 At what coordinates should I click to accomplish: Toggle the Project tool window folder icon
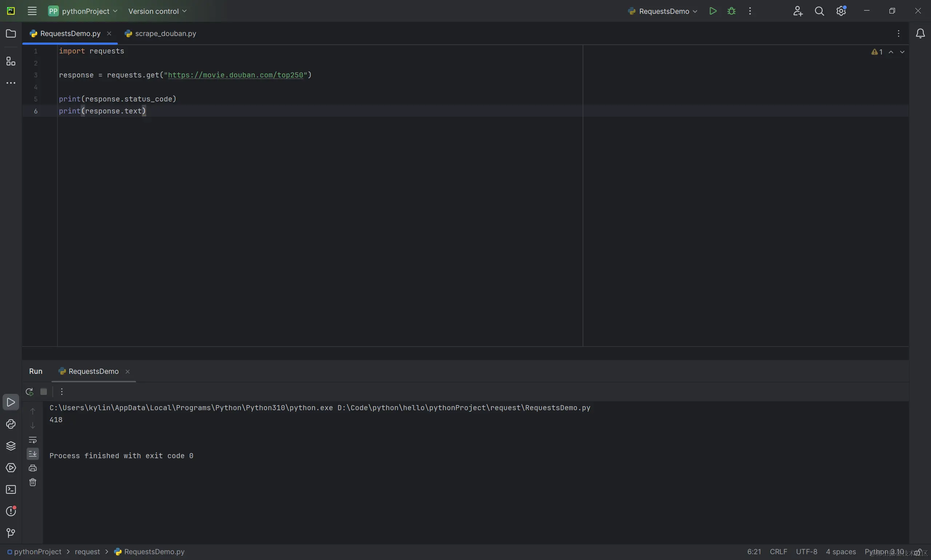(11, 33)
